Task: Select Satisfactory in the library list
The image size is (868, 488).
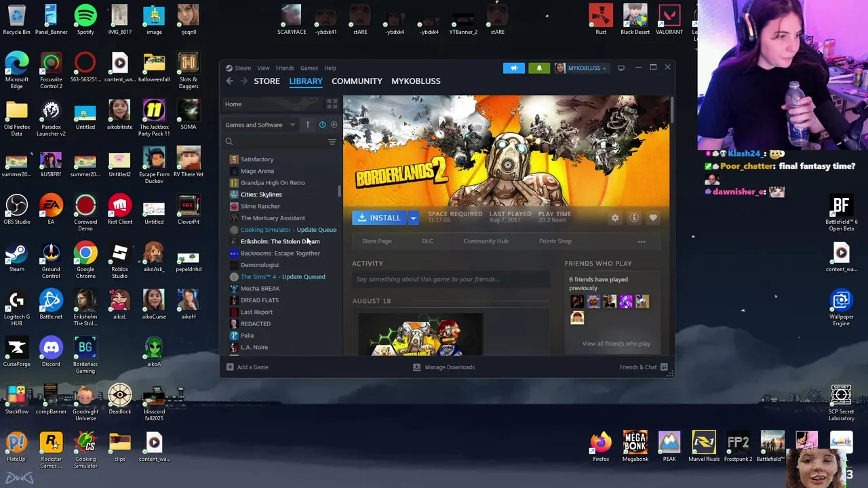Action: pos(257,159)
